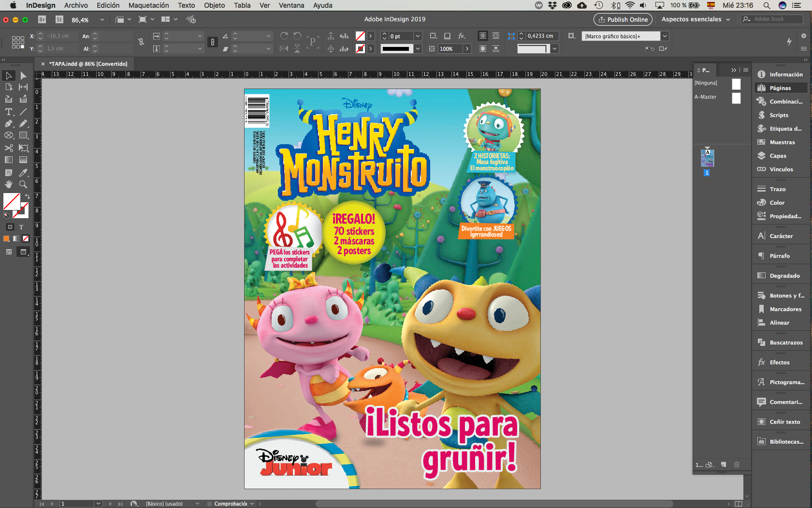Select the Gradient Feather tool
The image size is (812, 508).
[23, 160]
